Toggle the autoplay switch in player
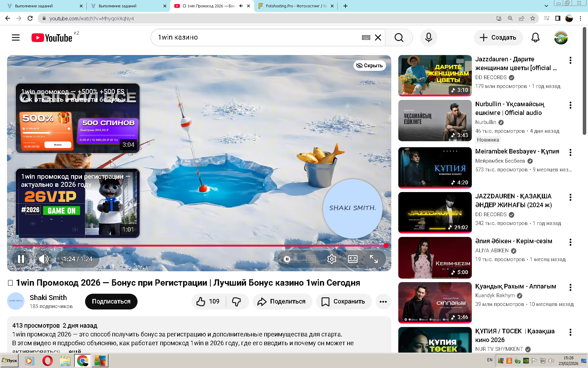Viewport: 588px width, 368px height. pos(287,259)
